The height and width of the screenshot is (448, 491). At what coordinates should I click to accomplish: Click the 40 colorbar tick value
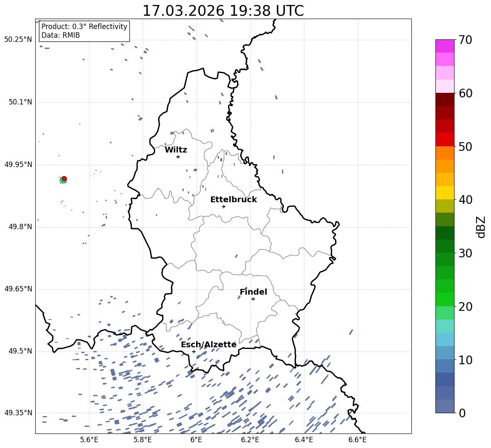466,200
